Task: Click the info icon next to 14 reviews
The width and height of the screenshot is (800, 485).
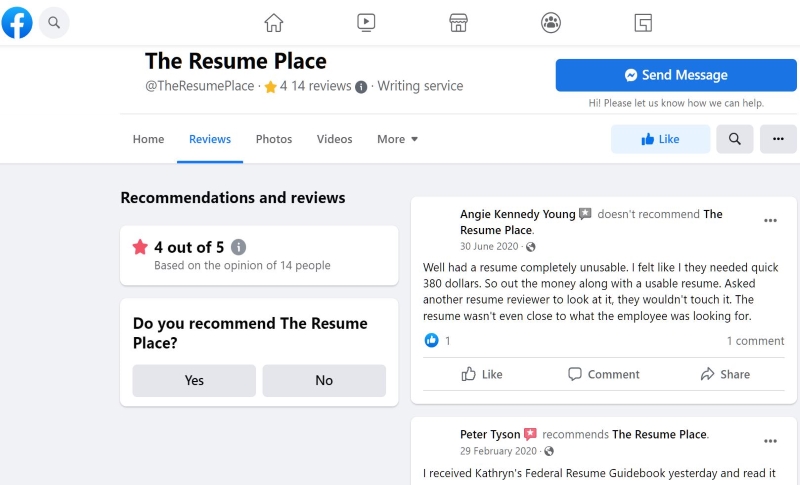Action: click(x=361, y=87)
